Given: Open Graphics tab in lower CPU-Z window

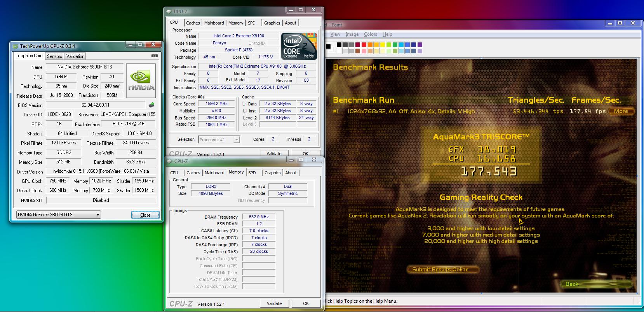Looking at the screenshot, I should 273,173.
